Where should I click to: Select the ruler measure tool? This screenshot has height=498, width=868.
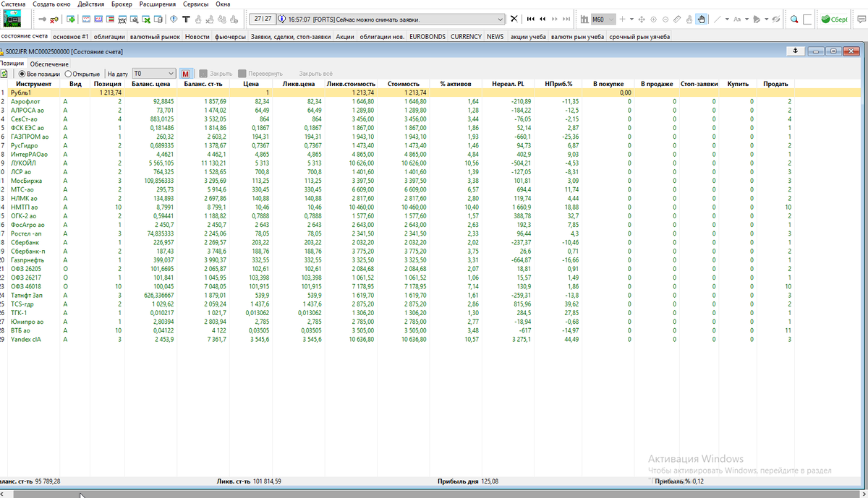coord(677,19)
